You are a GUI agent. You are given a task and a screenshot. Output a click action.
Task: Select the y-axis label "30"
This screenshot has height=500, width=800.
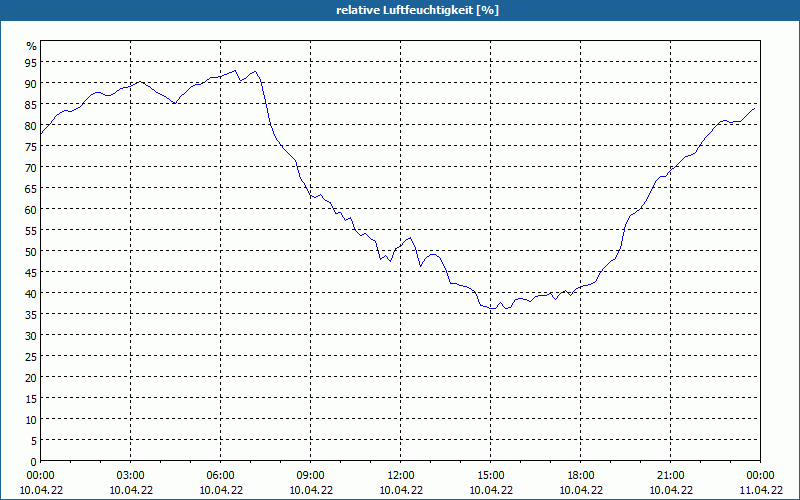[x=32, y=336]
